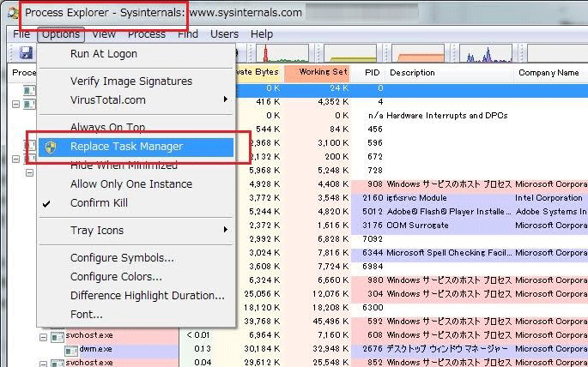Click PID 6300 cell
The image size is (588, 367).
[x=373, y=308]
